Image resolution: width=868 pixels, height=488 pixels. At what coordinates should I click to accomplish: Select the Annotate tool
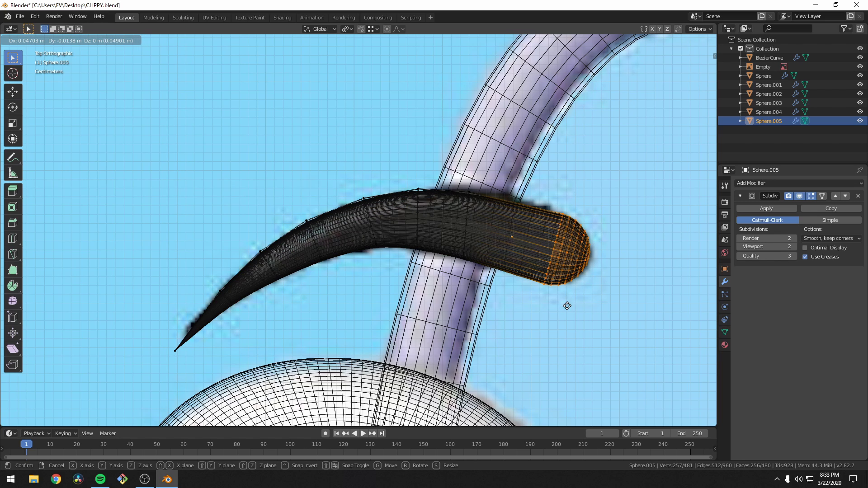tap(13, 156)
